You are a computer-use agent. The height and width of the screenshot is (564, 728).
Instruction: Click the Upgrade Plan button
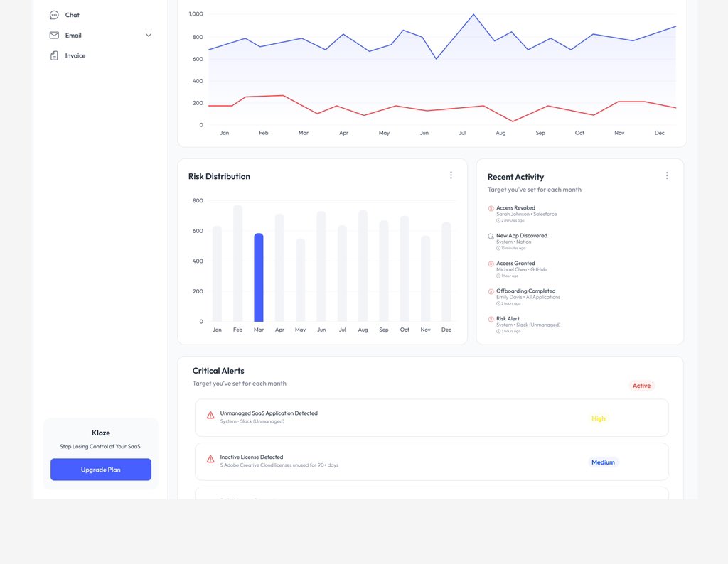coord(101,470)
